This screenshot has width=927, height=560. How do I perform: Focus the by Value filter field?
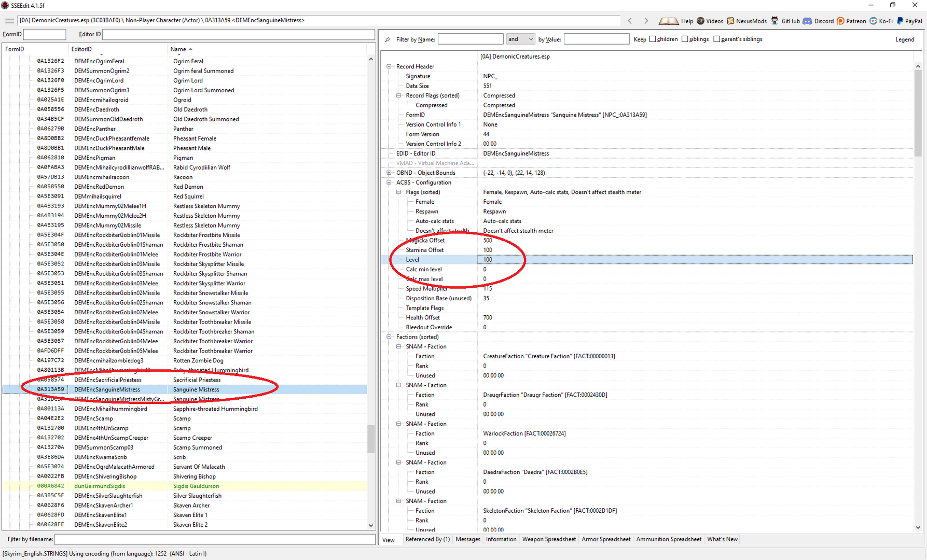597,39
